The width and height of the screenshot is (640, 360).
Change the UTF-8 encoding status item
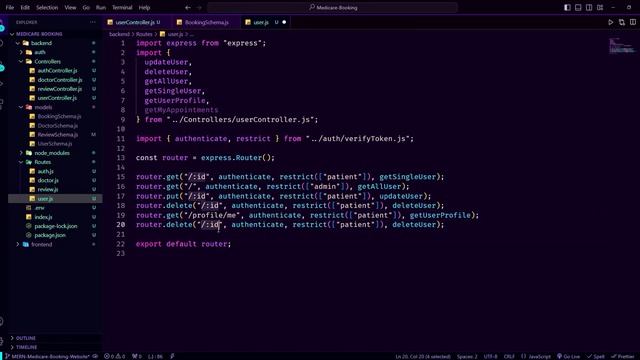[491, 356]
